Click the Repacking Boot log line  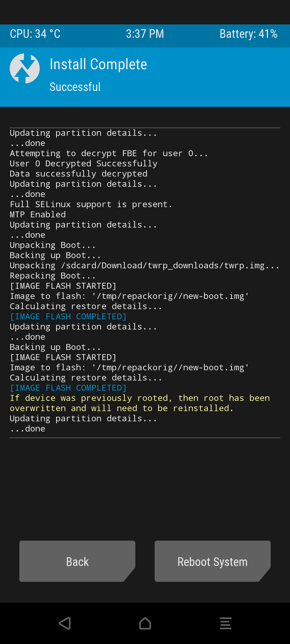[x=53, y=276]
